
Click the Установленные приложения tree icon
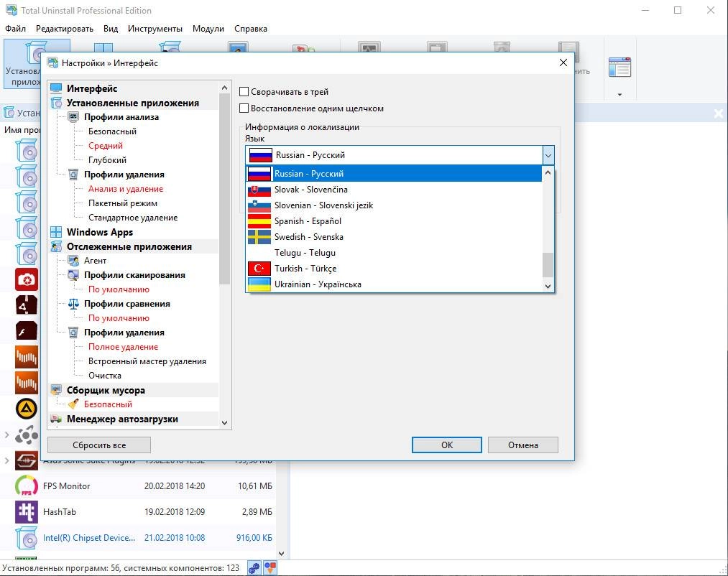(56, 103)
